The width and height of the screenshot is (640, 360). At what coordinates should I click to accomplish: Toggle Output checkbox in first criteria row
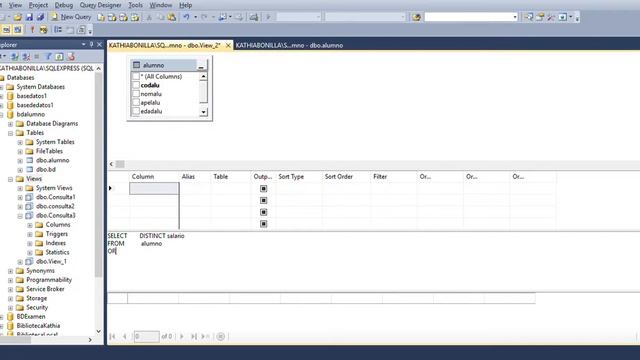(263, 189)
